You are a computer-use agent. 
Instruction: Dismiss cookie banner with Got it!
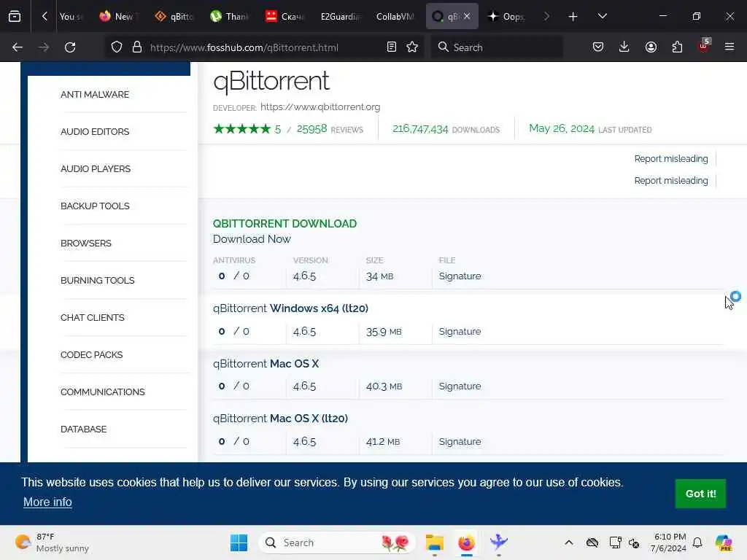tap(700, 494)
